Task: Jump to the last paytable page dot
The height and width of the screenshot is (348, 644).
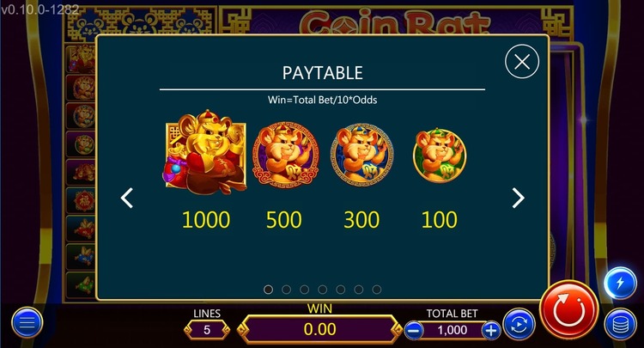Action: click(x=377, y=290)
